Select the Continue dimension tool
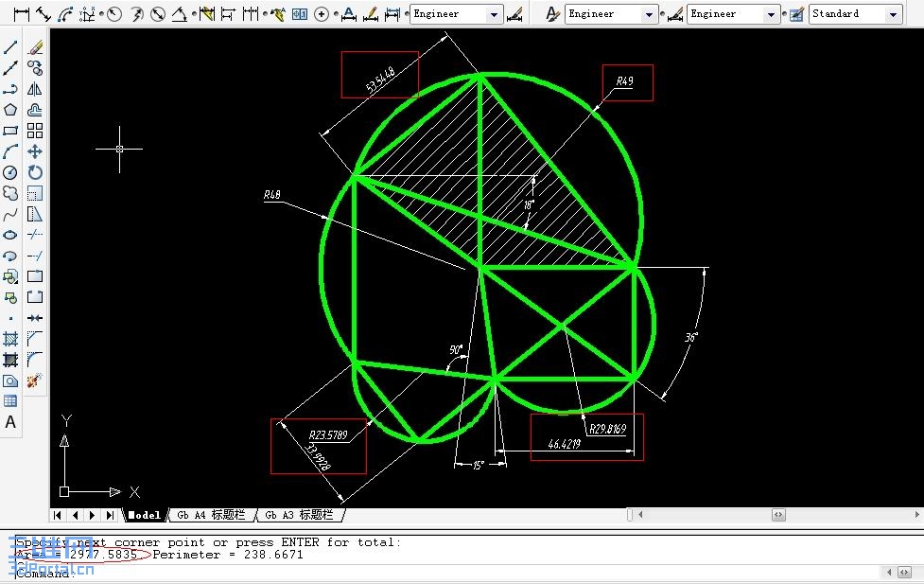Viewport: 924px width, 584px height. pos(251,14)
